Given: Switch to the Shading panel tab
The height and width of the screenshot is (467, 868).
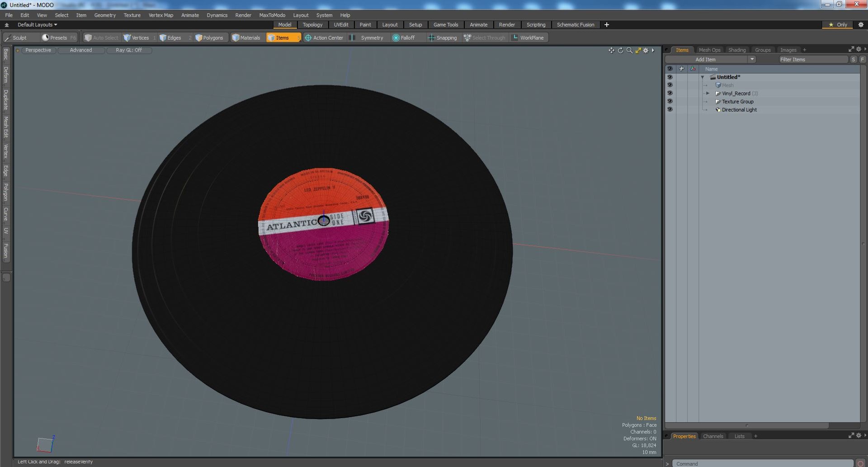Looking at the screenshot, I should pos(737,50).
